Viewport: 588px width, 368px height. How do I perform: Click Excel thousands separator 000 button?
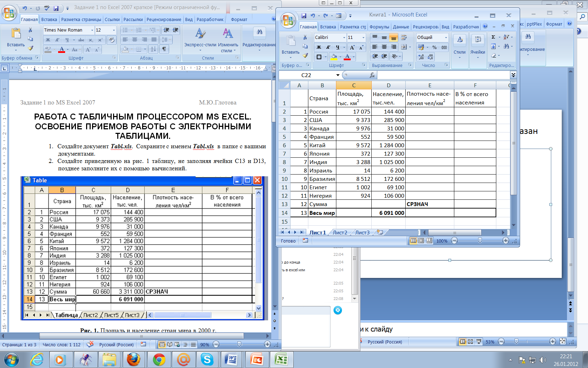pos(444,47)
